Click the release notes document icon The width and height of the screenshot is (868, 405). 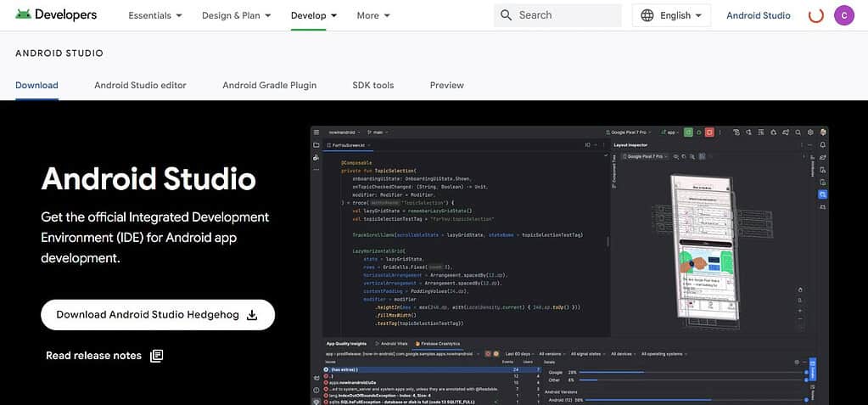pos(157,356)
